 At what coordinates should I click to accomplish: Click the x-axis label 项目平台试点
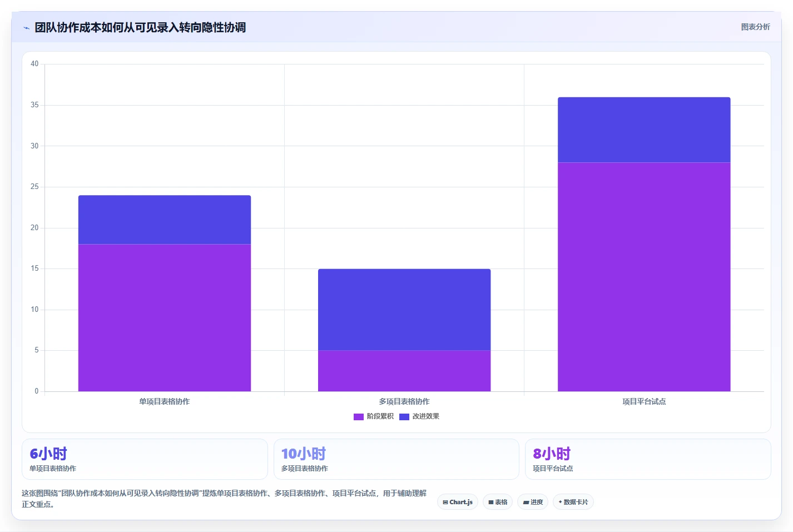tap(644, 401)
